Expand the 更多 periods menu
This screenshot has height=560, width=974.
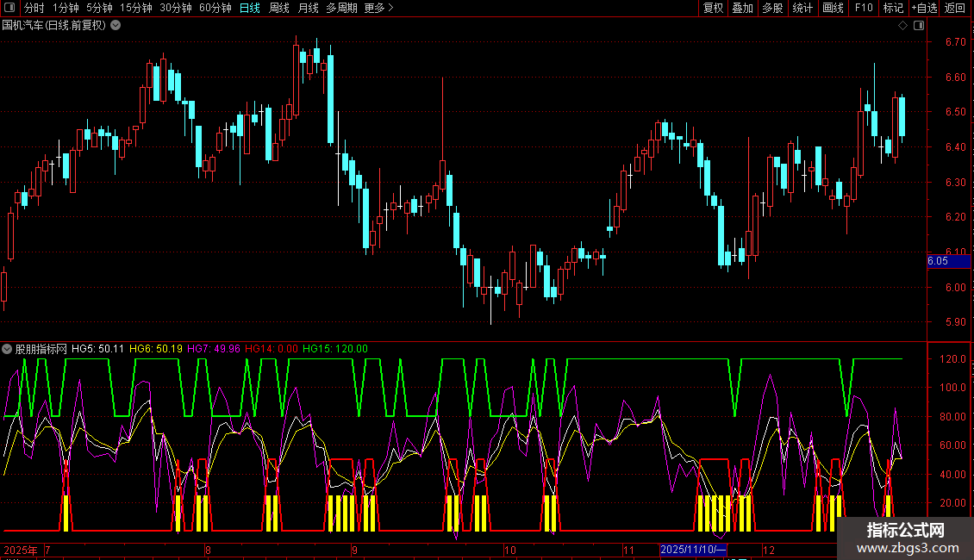(x=378, y=8)
